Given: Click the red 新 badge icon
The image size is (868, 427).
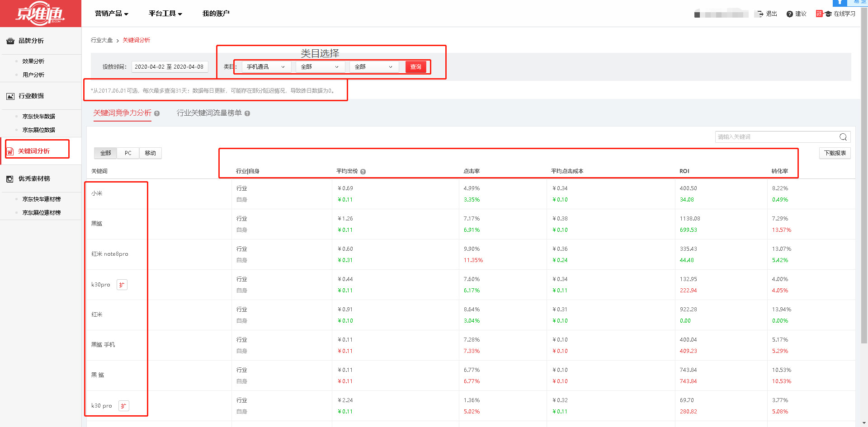Looking at the screenshot, I should coord(819,14).
